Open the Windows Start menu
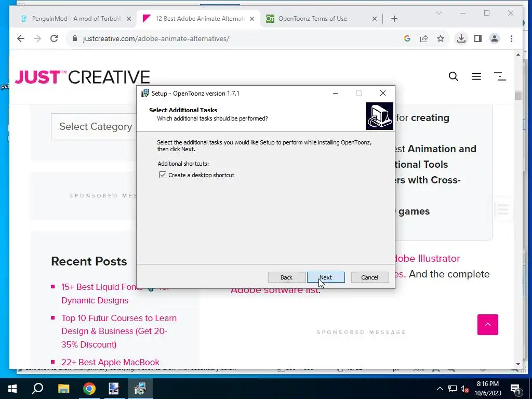532x399 pixels. pyautogui.click(x=12, y=389)
